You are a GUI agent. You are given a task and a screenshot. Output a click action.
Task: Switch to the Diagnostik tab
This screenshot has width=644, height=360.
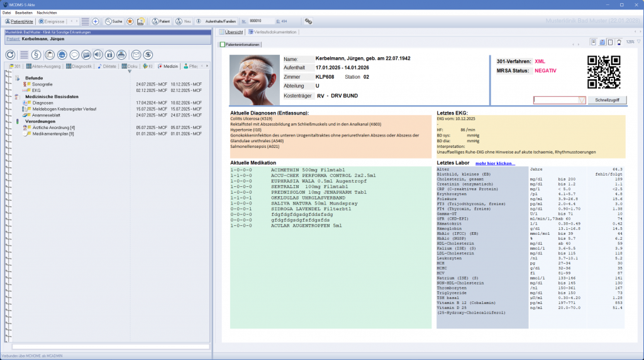click(x=79, y=66)
